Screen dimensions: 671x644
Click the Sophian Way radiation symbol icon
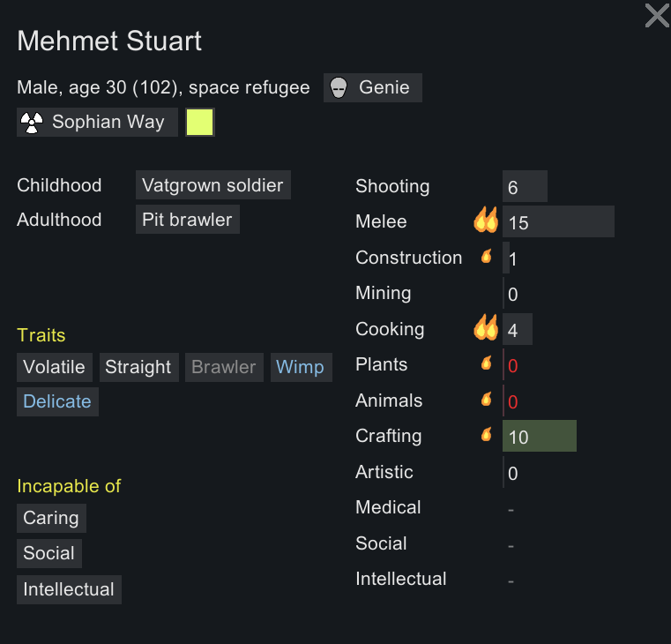click(32, 123)
